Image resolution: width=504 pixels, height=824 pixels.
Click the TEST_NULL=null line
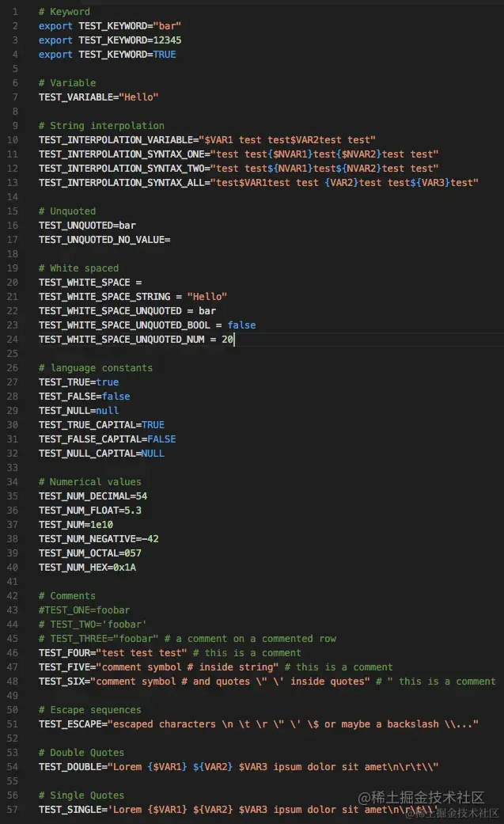coord(79,411)
